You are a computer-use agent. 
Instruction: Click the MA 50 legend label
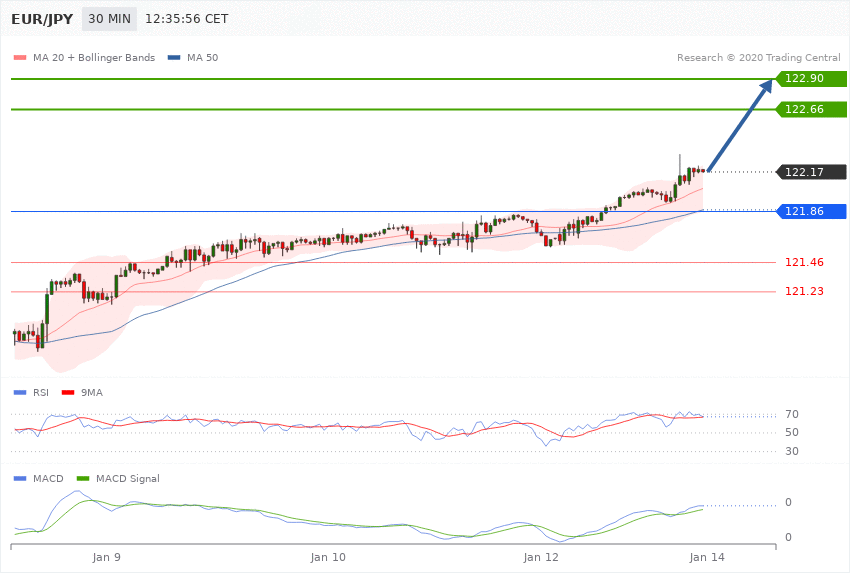pyautogui.click(x=202, y=57)
